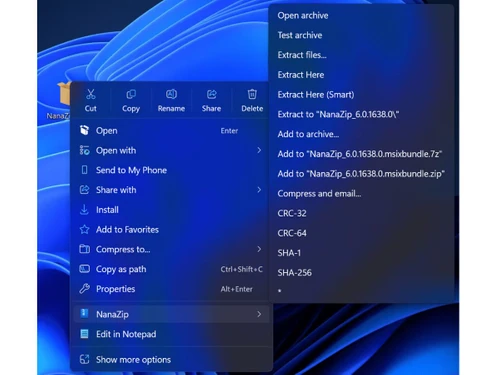Click the Delete trash icon

click(252, 94)
